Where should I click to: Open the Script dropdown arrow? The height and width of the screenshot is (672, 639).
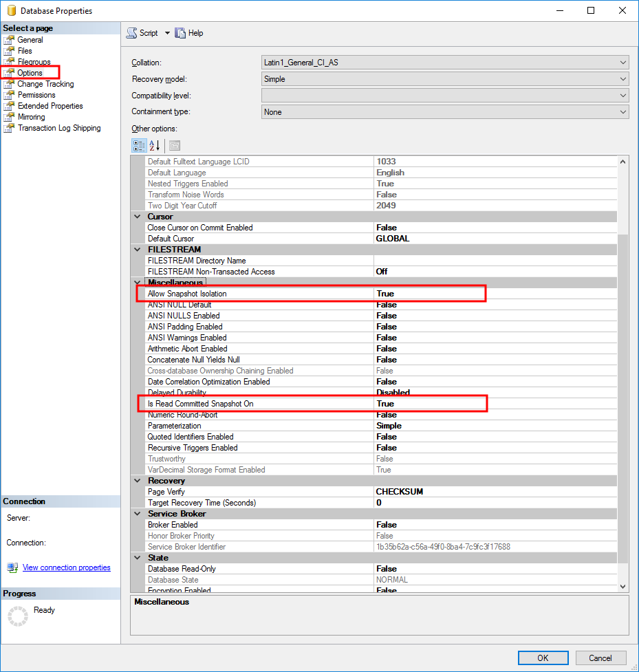[x=167, y=33]
